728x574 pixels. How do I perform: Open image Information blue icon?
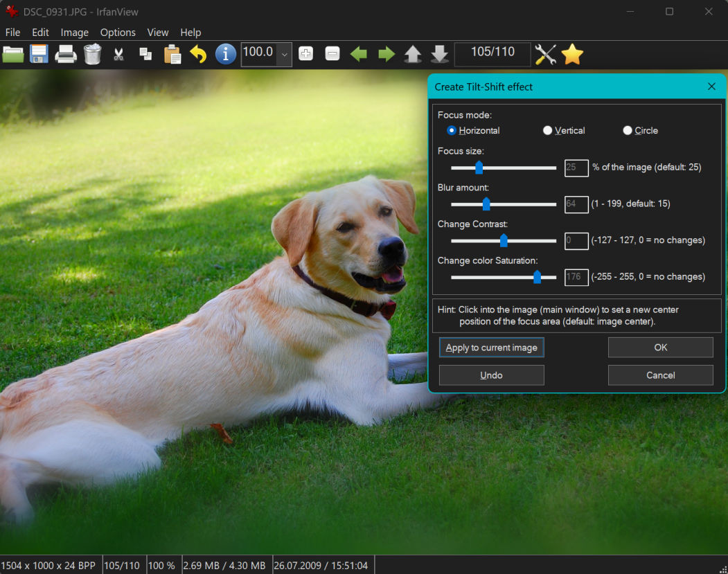(x=226, y=54)
